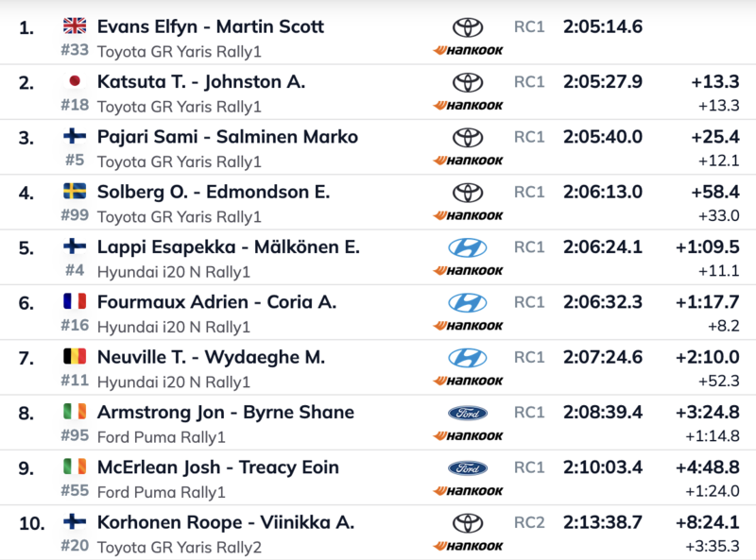Click the Belgian flag next to Neuville
The width and height of the screenshot is (756, 560).
75,357
